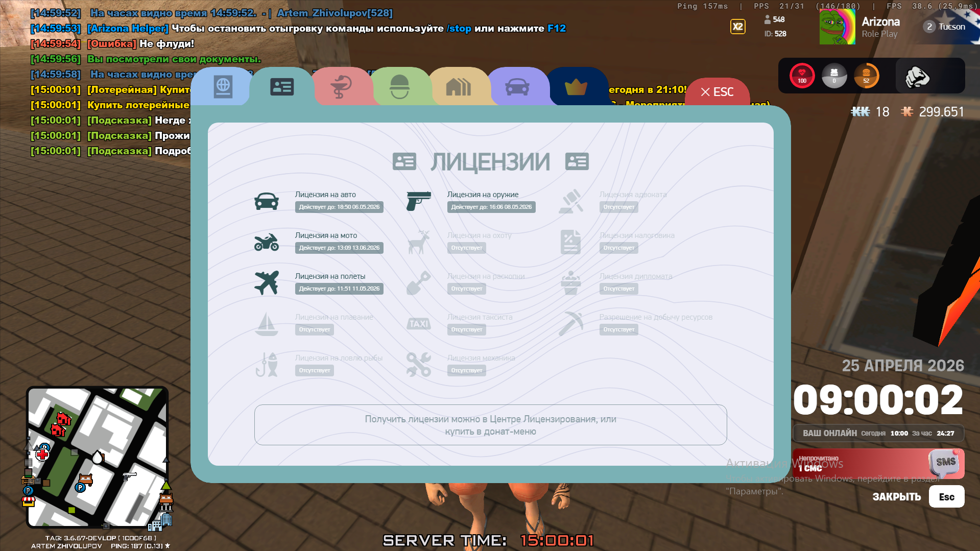Click the pickaxe resource permit icon
The width and height of the screenshot is (980, 551).
(571, 324)
